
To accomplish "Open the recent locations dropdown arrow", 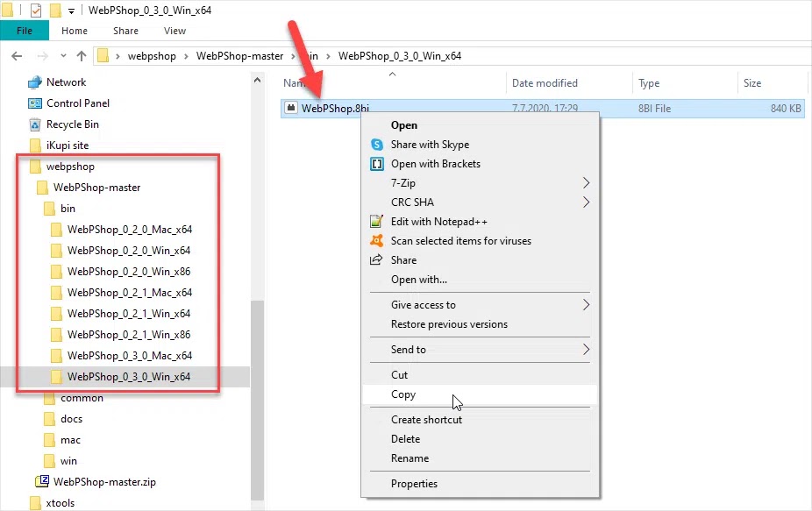I will click(x=63, y=55).
